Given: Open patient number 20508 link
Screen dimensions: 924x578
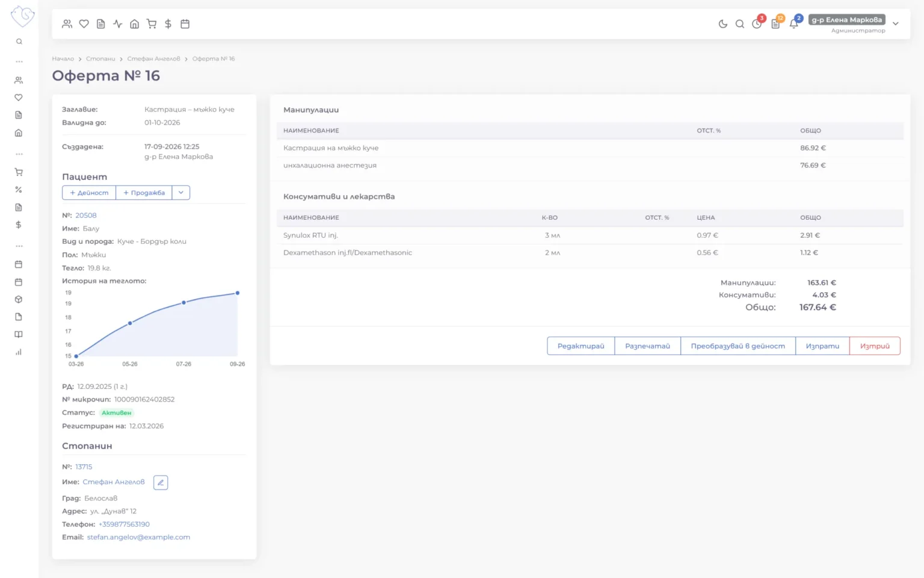Looking at the screenshot, I should coord(86,216).
